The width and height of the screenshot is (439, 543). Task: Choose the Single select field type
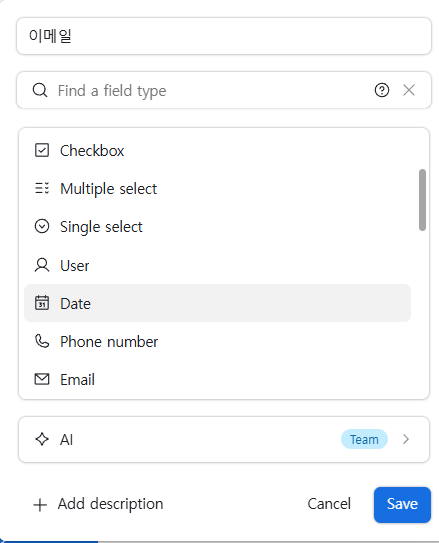pos(217,227)
